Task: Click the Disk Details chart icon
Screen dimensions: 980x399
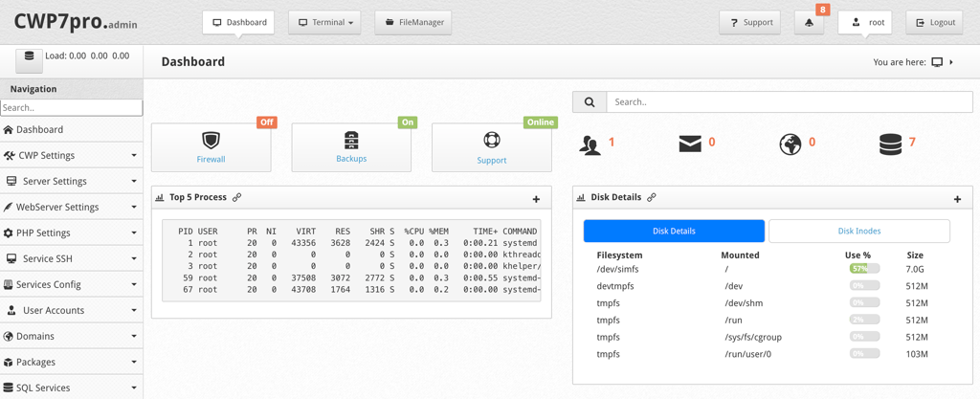Action: tap(581, 197)
